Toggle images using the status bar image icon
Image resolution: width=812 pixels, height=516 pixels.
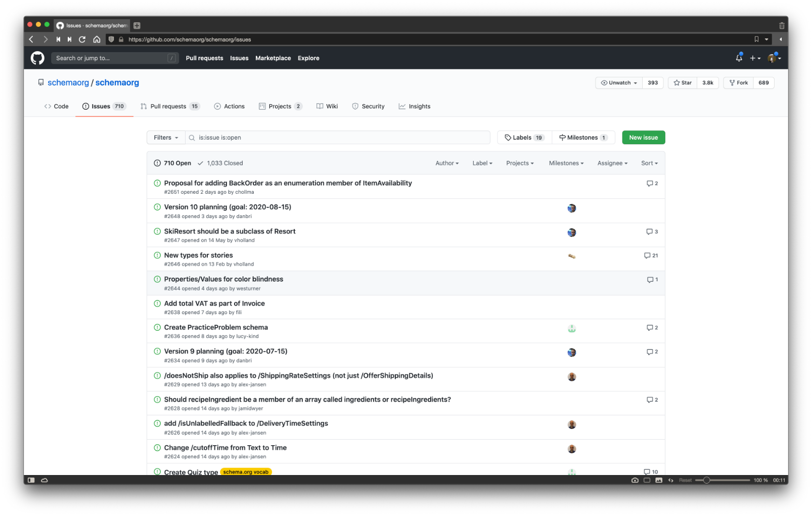click(x=659, y=480)
